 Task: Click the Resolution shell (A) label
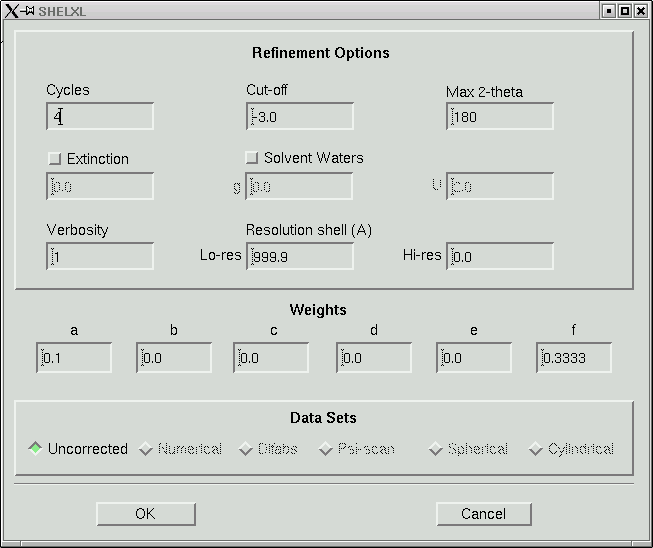309,230
